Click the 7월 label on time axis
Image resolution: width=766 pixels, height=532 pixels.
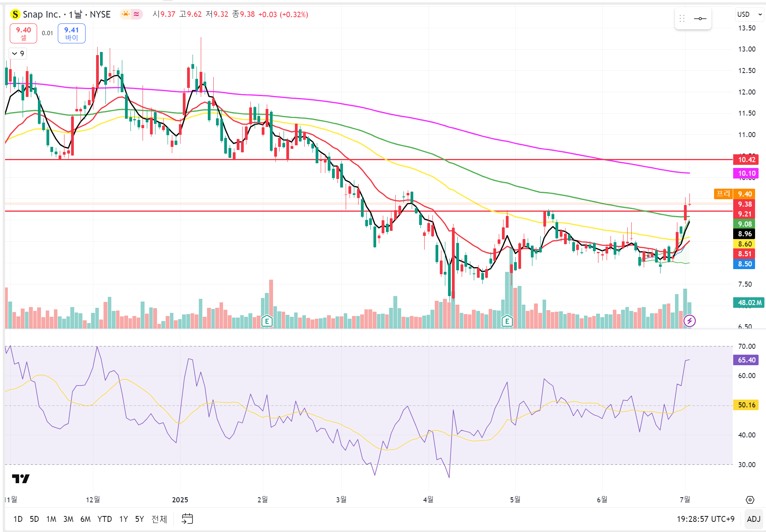(685, 500)
